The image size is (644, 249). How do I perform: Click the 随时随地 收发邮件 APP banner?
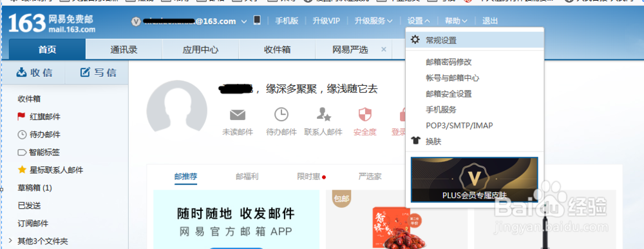pyautogui.click(x=236, y=219)
